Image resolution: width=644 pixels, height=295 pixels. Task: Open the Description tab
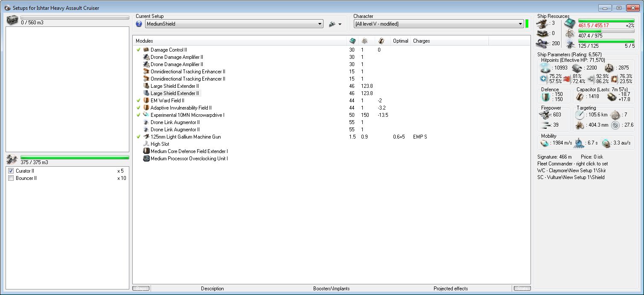pos(213,289)
